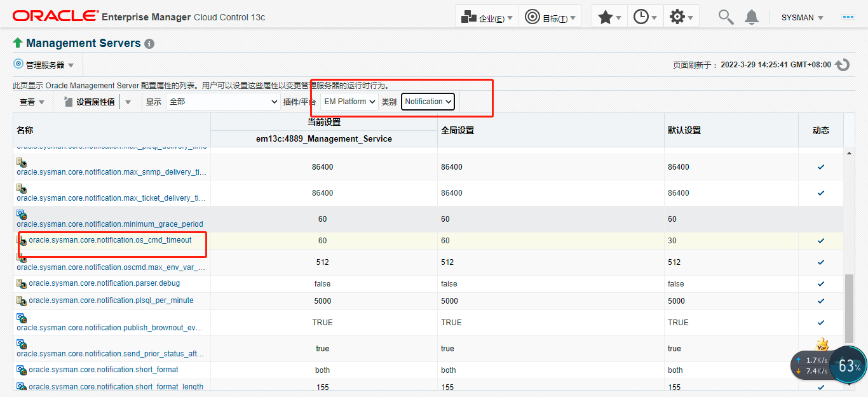Refresh the page using the refresh icon
868x397 pixels.
pos(843,65)
